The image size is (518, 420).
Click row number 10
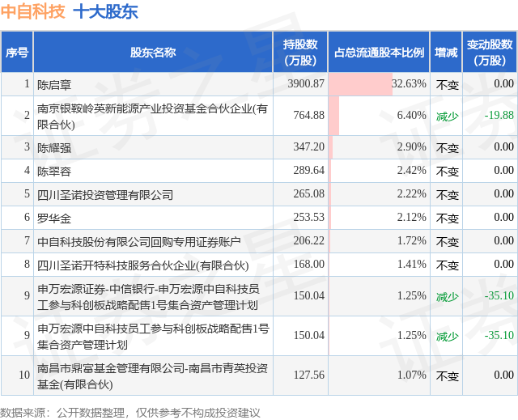24,375
